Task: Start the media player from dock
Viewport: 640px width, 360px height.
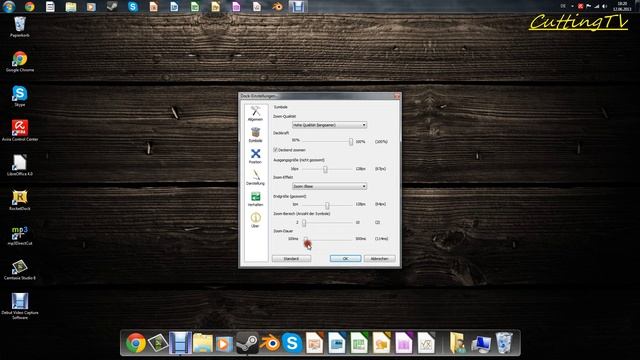Action: pyautogui.click(x=224, y=343)
